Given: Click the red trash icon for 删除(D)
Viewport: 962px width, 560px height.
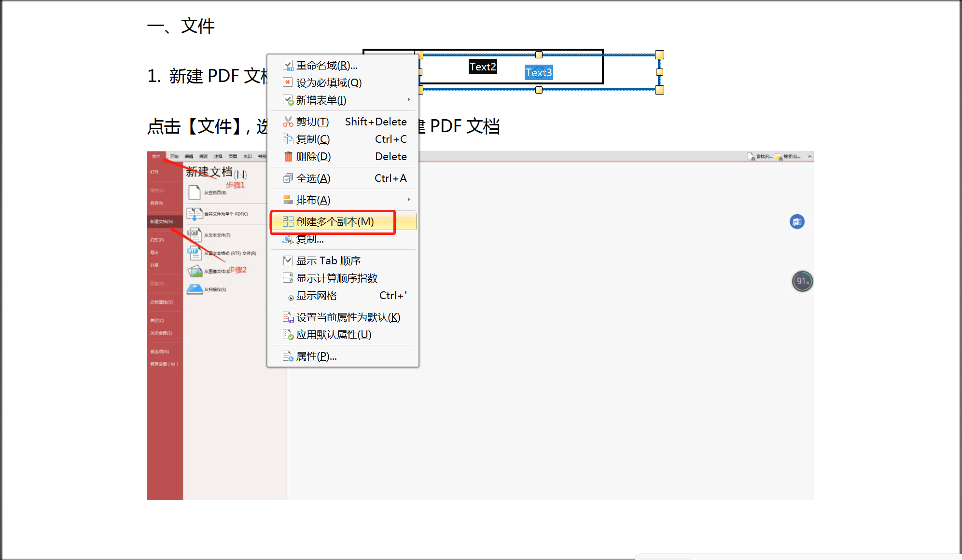Looking at the screenshot, I should pos(288,156).
